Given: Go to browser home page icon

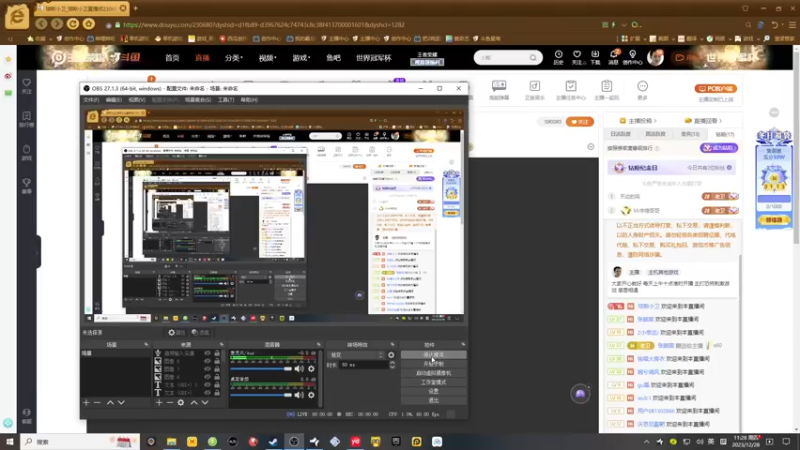Looking at the screenshot, I should coord(89,24).
